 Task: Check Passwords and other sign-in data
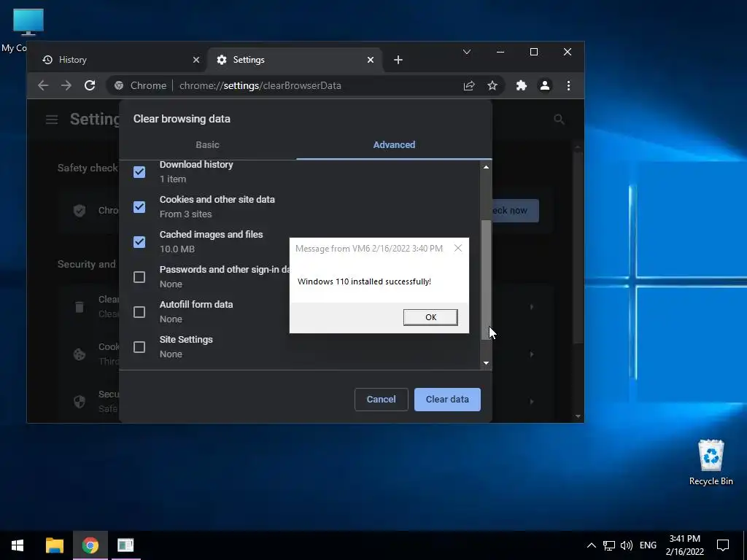(139, 277)
